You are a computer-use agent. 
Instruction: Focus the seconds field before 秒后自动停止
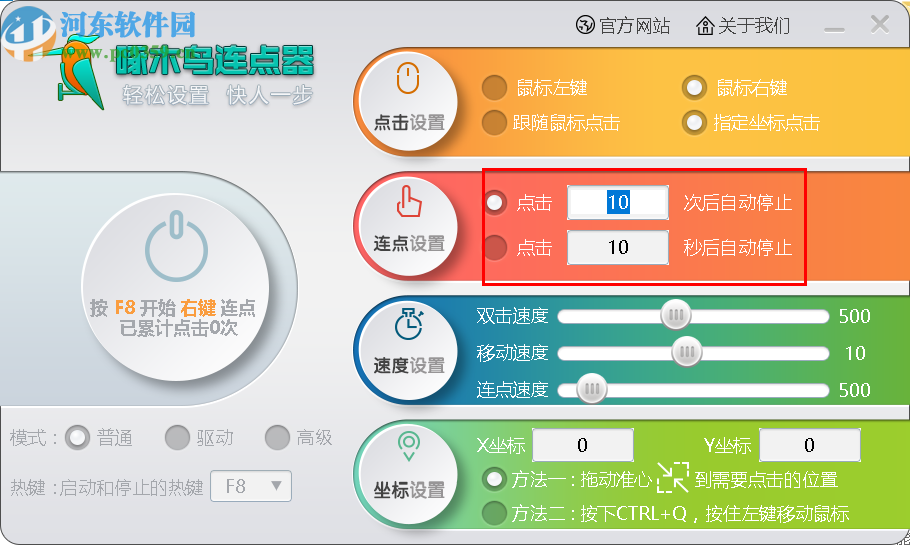(x=618, y=247)
